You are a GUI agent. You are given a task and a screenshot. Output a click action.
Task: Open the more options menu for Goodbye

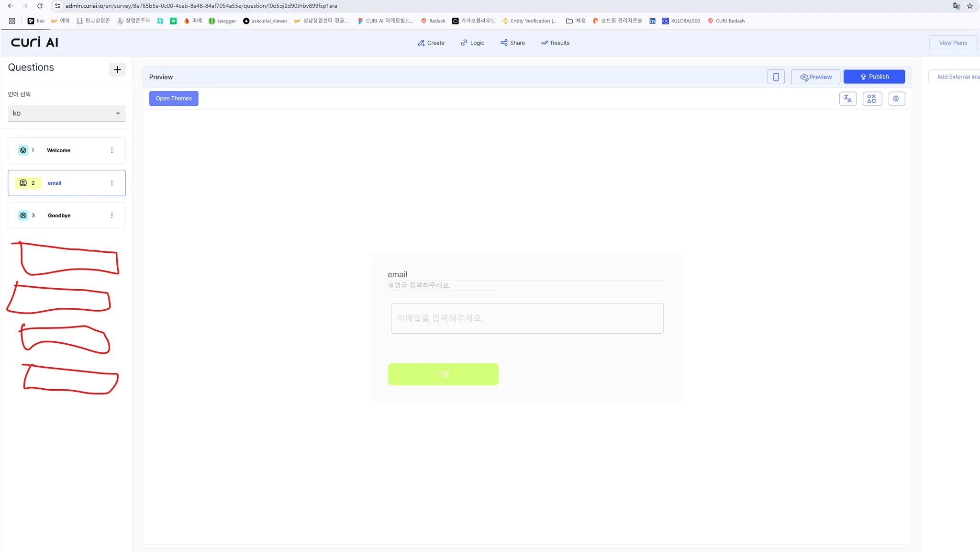[x=112, y=215]
